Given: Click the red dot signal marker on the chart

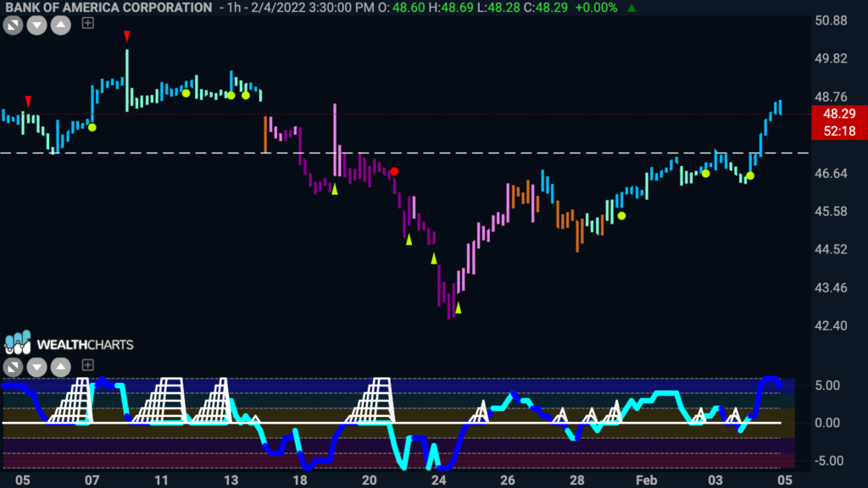Looking at the screenshot, I should [x=394, y=171].
